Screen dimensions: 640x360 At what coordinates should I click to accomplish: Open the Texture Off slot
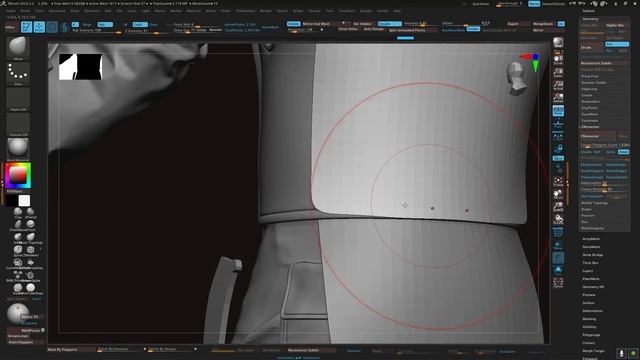(18, 124)
